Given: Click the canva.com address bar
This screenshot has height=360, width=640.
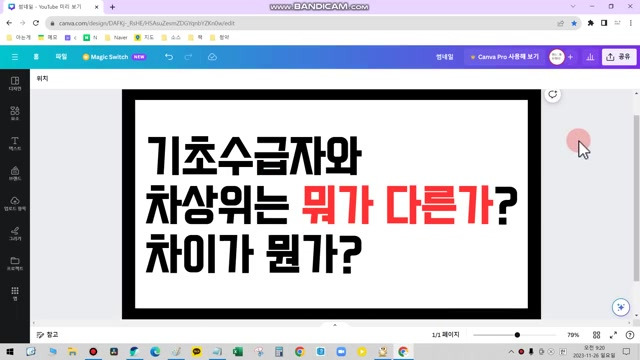Looking at the screenshot, I should pyautogui.click(x=302, y=23).
